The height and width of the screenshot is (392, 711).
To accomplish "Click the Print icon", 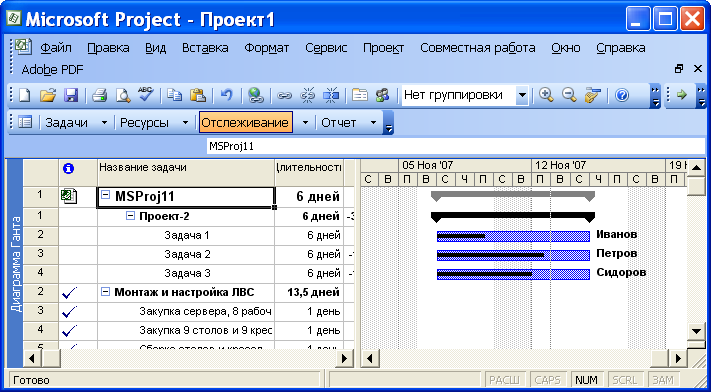I will [99, 95].
